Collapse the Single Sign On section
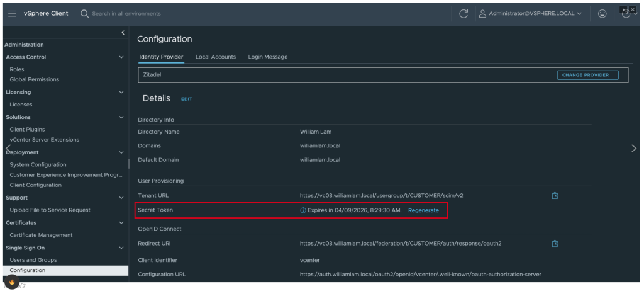 [121, 248]
